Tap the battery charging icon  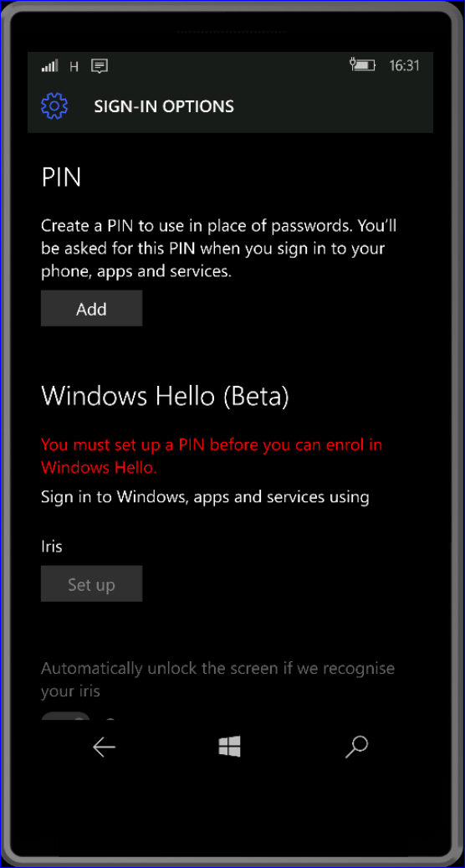click(x=363, y=65)
